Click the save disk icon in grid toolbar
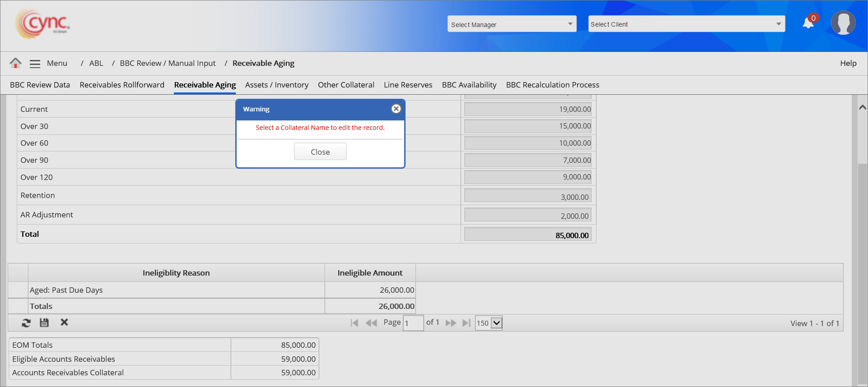Image resolution: width=868 pixels, height=387 pixels. (x=44, y=322)
